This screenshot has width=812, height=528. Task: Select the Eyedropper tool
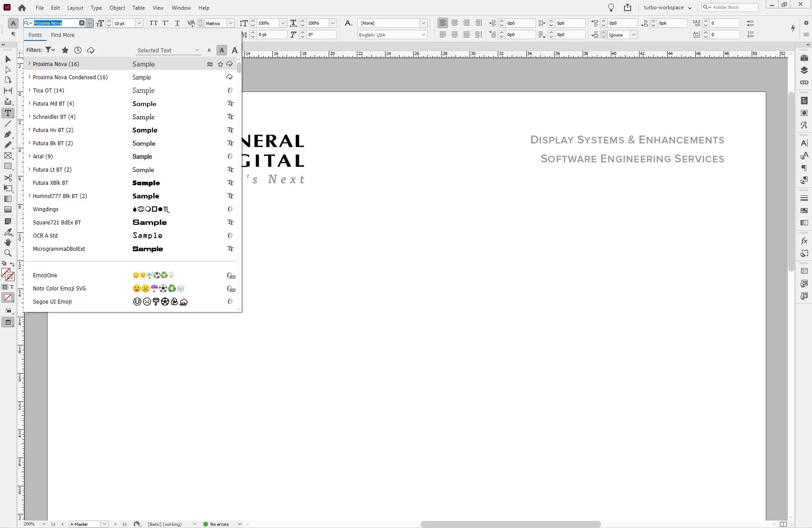pos(8,232)
